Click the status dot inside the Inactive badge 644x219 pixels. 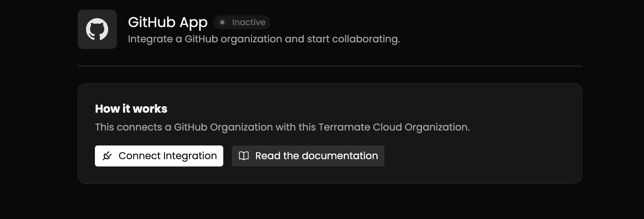point(223,22)
